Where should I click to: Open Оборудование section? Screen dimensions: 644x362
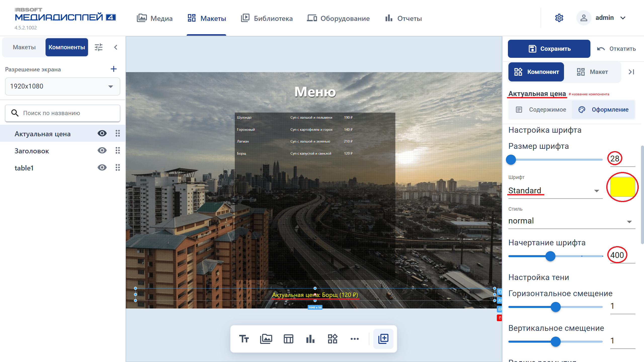[x=338, y=18]
